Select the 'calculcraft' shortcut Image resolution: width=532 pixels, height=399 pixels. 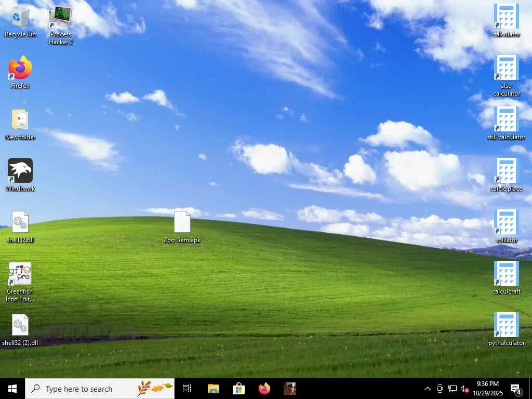(x=506, y=278)
